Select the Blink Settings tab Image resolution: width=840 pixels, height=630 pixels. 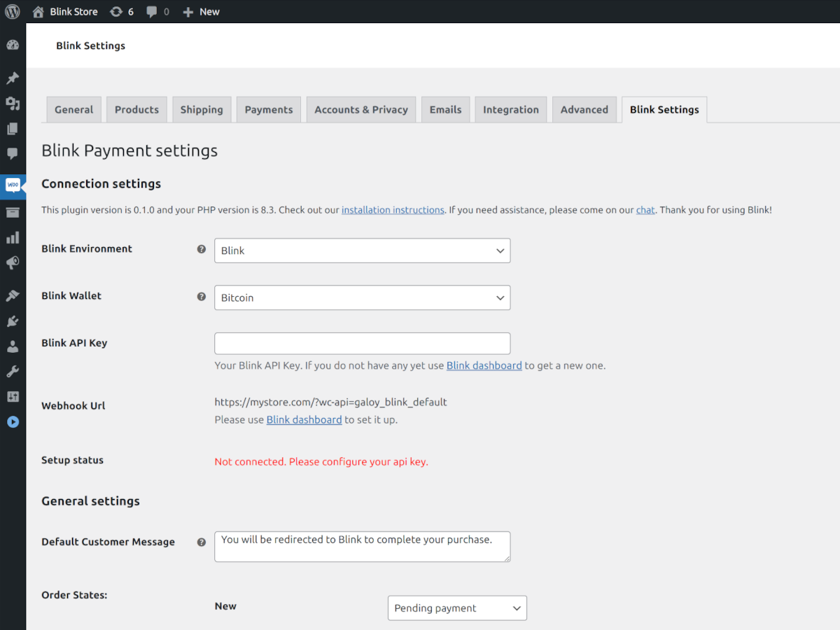[664, 110]
